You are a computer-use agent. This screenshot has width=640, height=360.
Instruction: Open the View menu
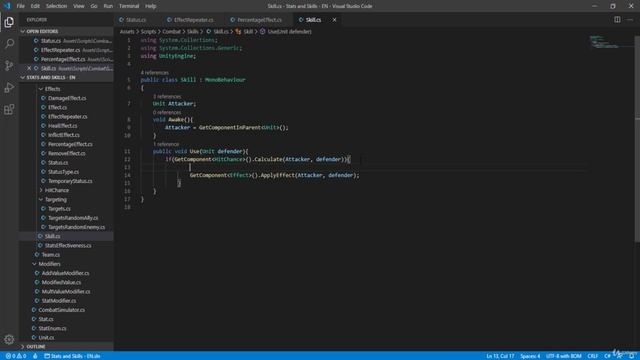click(79, 6)
